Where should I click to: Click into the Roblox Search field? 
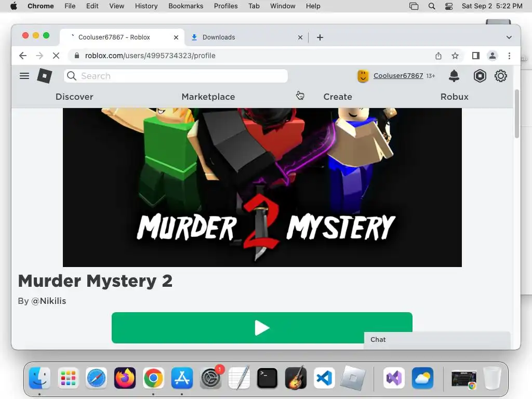click(x=176, y=76)
